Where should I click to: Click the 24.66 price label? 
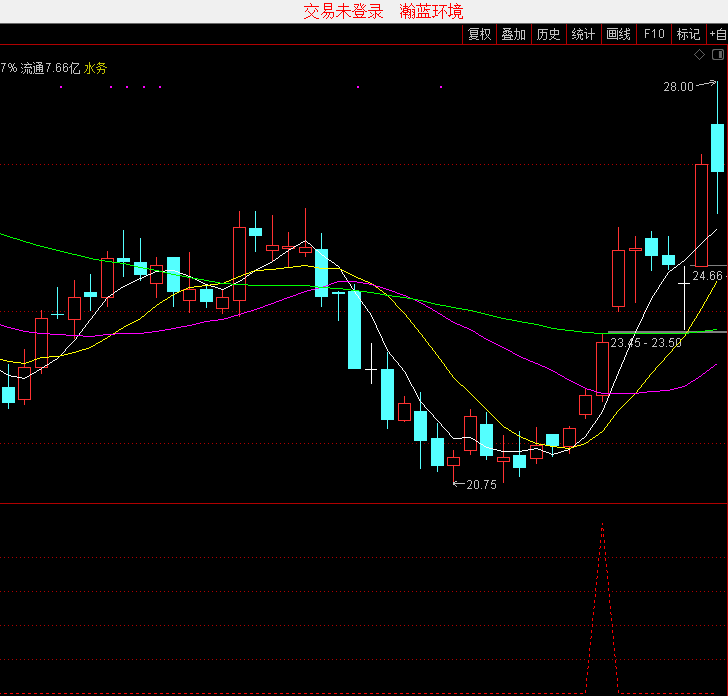pos(707,275)
